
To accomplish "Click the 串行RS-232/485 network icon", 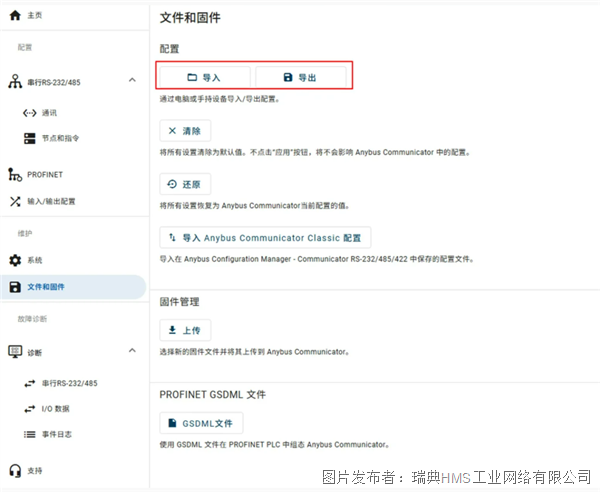I will point(15,81).
